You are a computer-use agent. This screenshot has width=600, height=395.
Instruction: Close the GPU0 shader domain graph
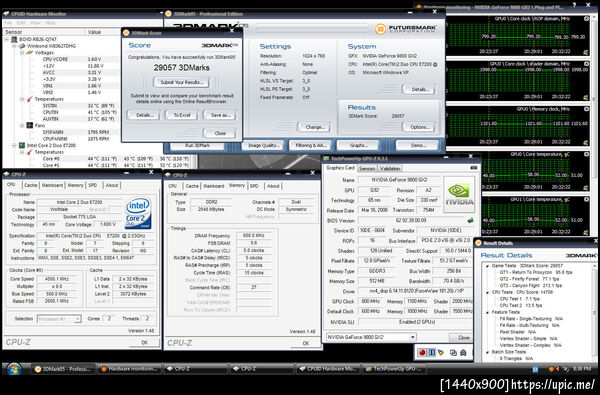tap(586, 64)
